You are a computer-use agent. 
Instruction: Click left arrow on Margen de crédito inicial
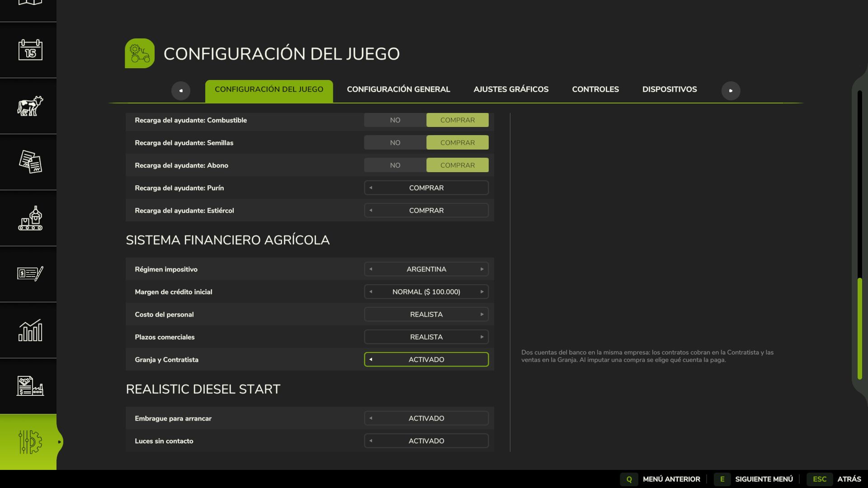click(371, 291)
